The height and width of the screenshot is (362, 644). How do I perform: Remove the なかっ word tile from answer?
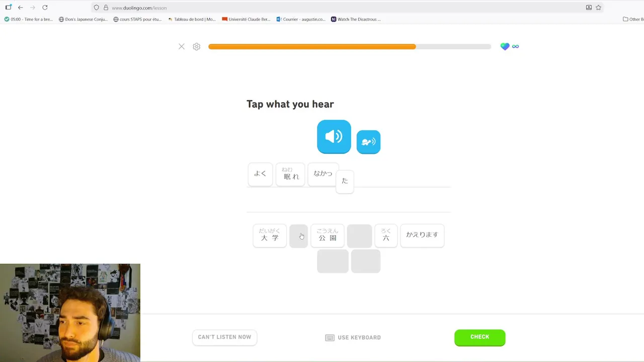click(323, 174)
